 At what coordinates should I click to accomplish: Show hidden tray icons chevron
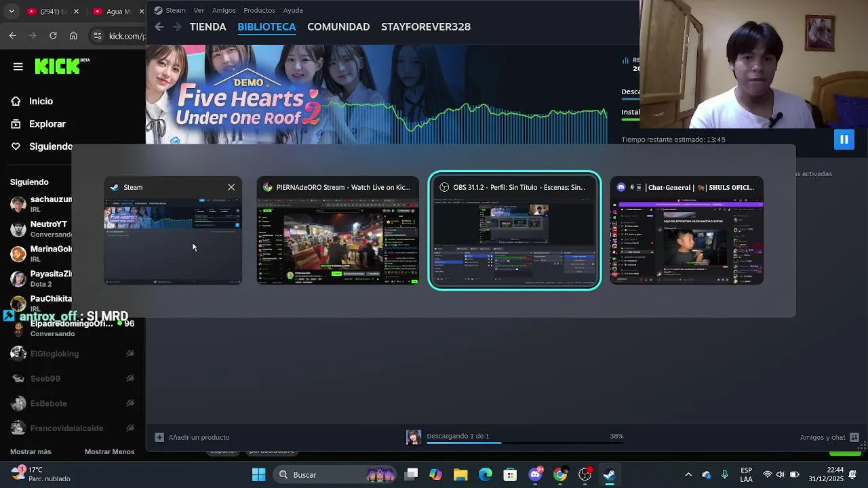688,474
